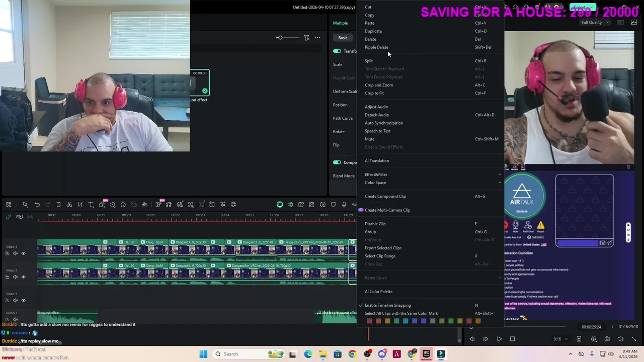
Task: Click the scissors Split icon in timeline toolbar
Action: tap(69, 205)
